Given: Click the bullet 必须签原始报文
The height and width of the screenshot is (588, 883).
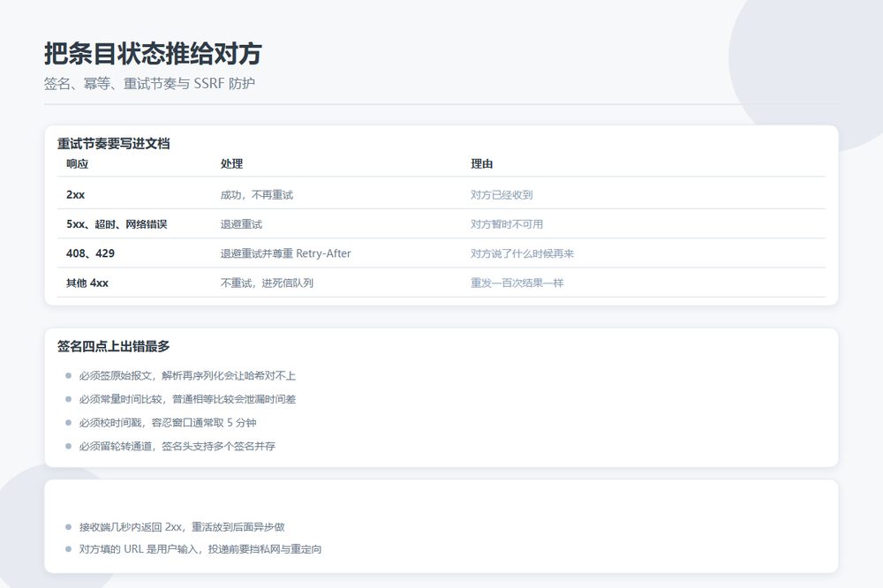Looking at the screenshot, I should tap(187, 376).
